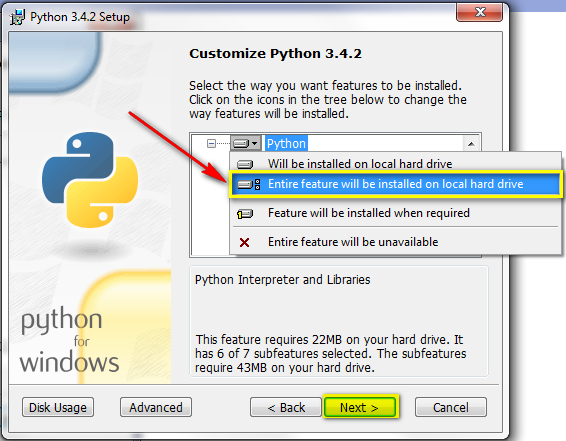Select the Python tree item label
The width and height of the screenshot is (566, 441).
click(286, 144)
